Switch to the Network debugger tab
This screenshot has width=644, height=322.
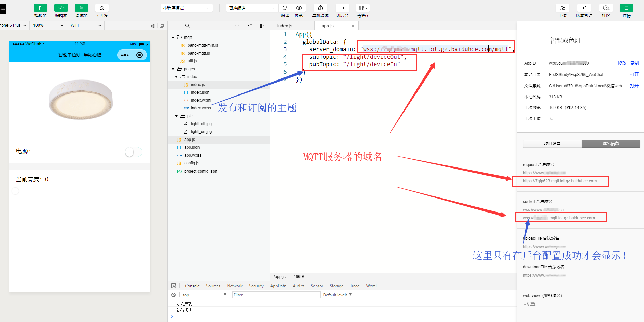[x=234, y=286]
